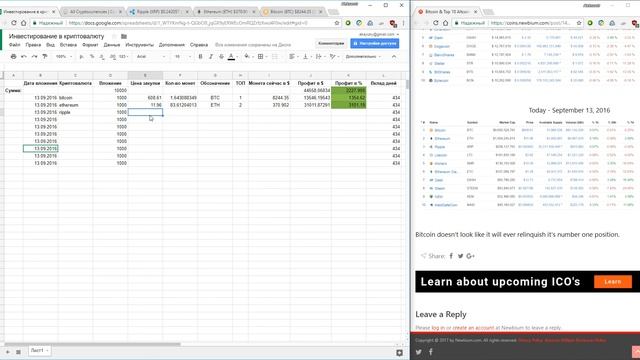
Task: Share the article on Google Plus
Action: [x=471, y=256]
